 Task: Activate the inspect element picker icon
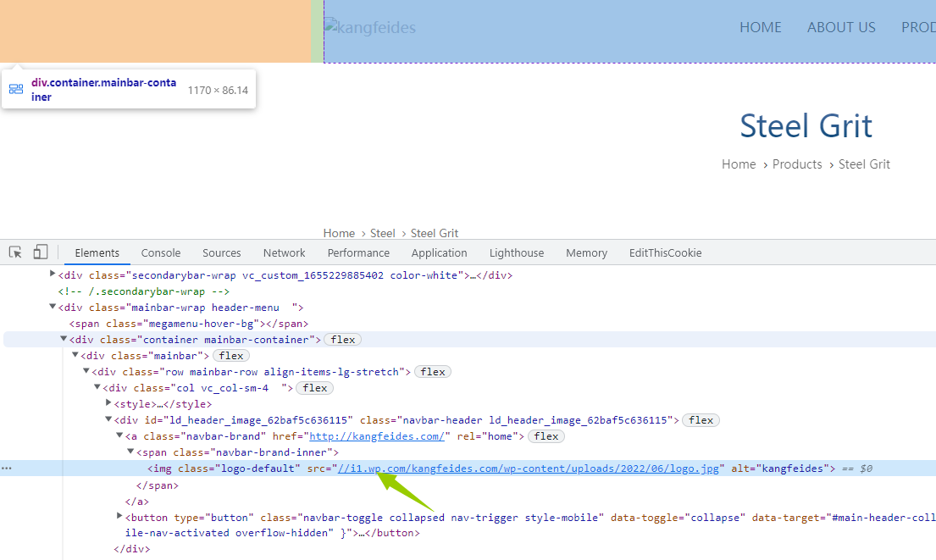click(x=15, y=252)
